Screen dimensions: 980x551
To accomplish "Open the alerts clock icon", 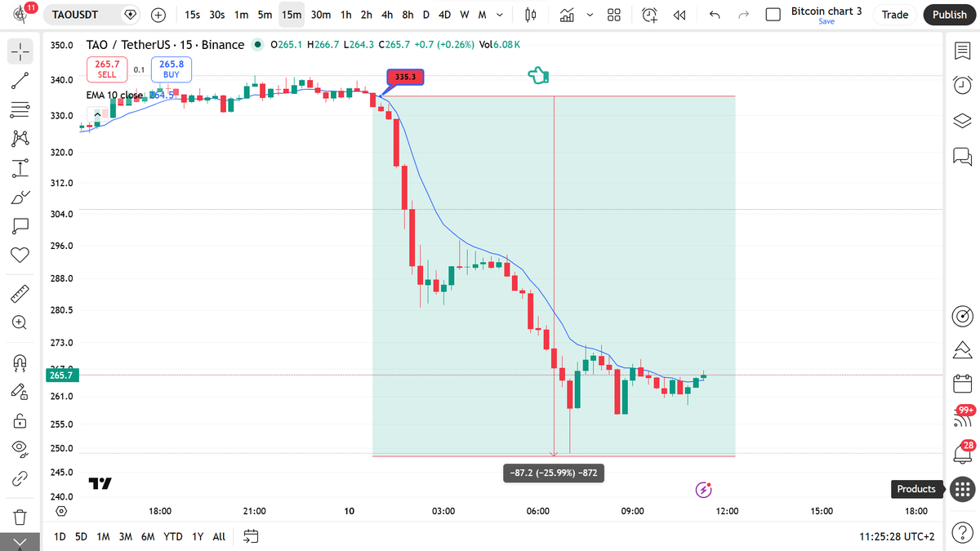I will point(961,85).
